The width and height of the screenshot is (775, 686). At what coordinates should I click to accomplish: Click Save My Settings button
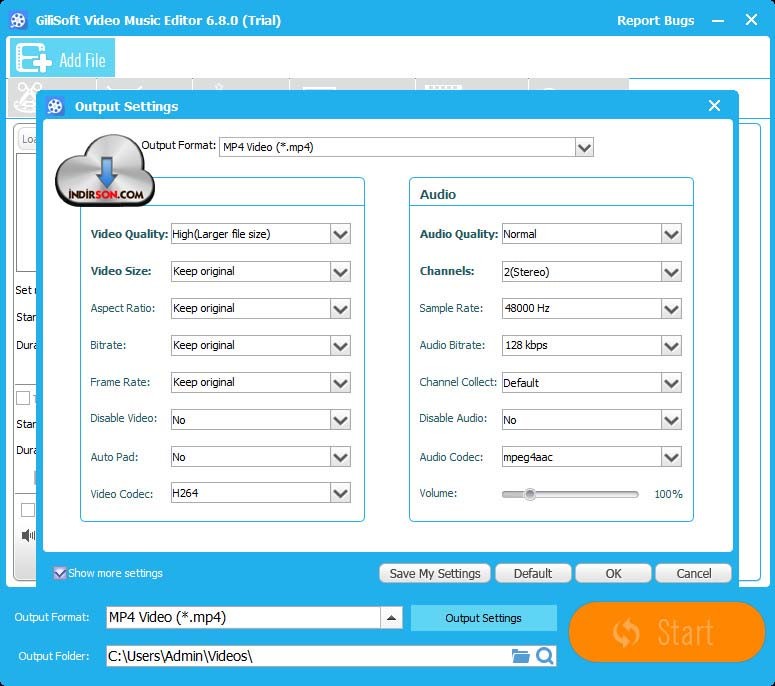pos(434,573)
